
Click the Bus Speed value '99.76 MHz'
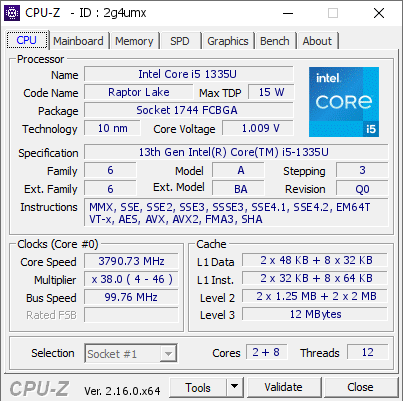click(131, 297)
